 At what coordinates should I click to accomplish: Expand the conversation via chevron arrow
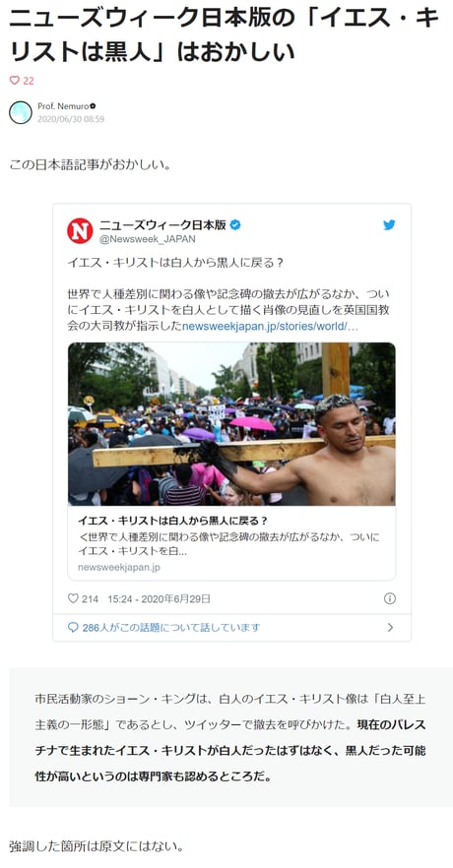390,627
